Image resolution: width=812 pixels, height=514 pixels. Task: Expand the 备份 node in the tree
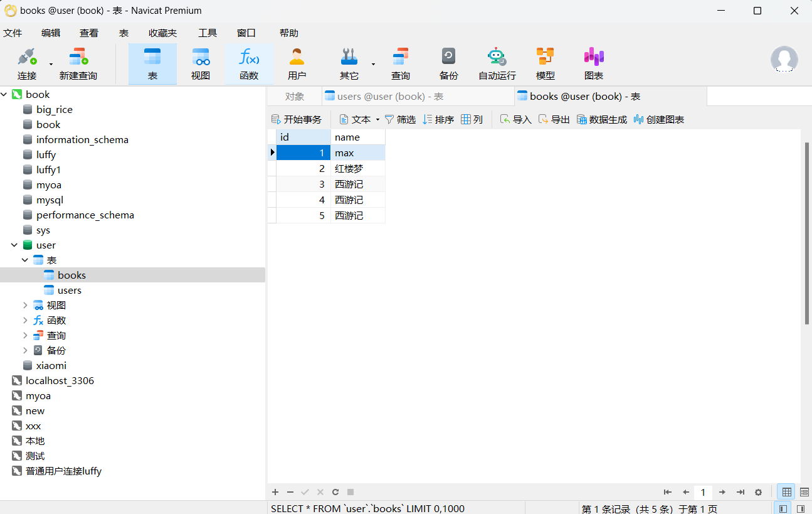[25, 350]
